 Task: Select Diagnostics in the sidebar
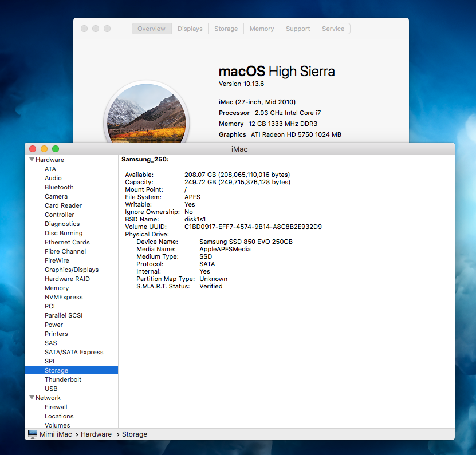click(x=62, y=224)
